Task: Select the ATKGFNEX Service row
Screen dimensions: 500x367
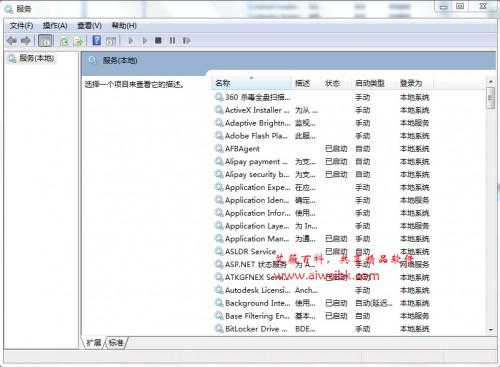Action: 322,277
